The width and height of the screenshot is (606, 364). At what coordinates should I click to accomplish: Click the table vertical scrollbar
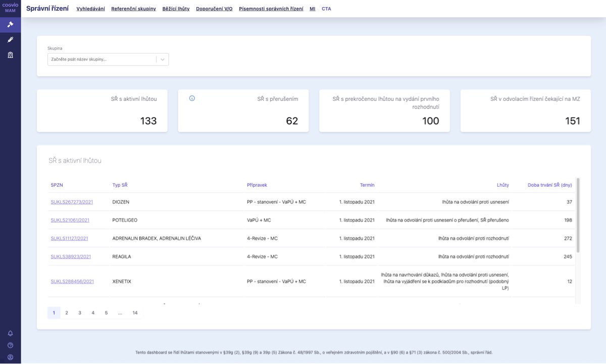(578, 215)
